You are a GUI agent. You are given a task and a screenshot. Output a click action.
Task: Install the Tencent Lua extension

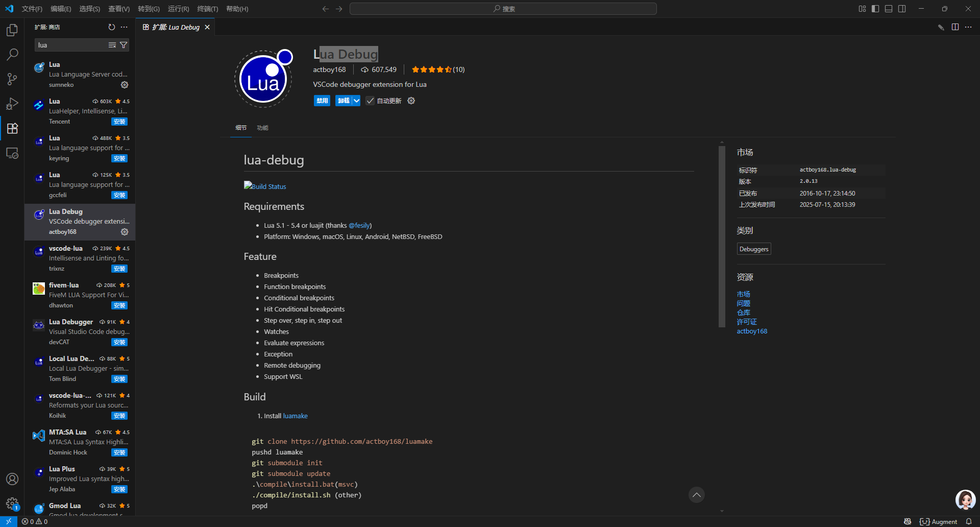coord(119,122)
